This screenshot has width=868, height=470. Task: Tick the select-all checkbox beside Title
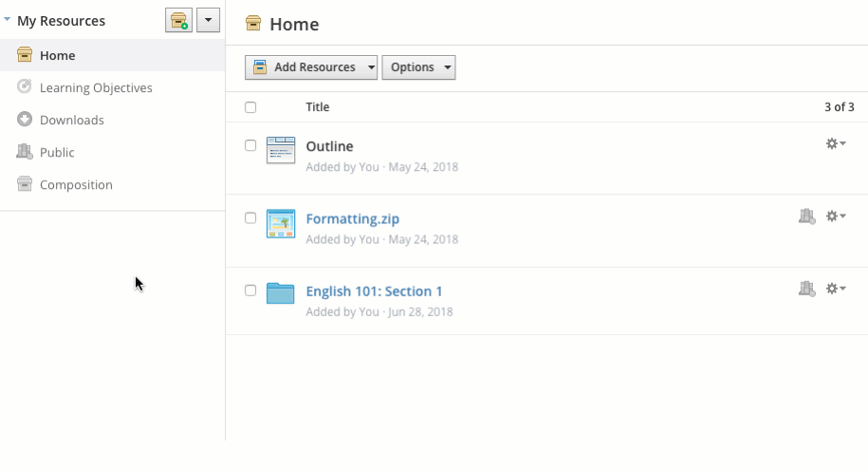click(250, 107)
